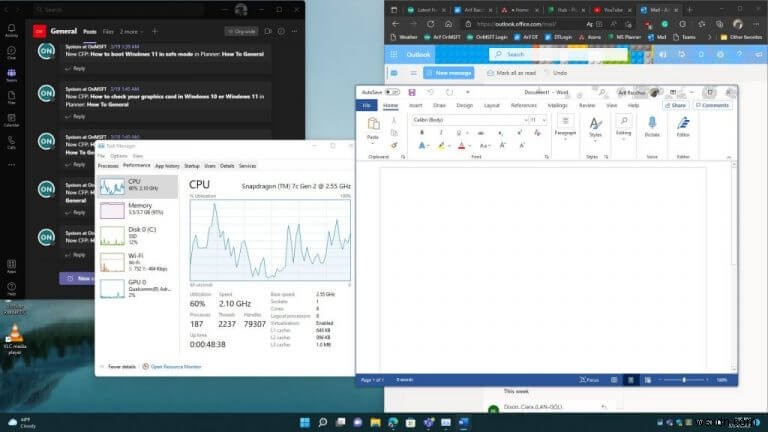Viewport: 768px width, 432px height.
Task: Open font color dropdown arrow in Word
Action: (469, 145)
